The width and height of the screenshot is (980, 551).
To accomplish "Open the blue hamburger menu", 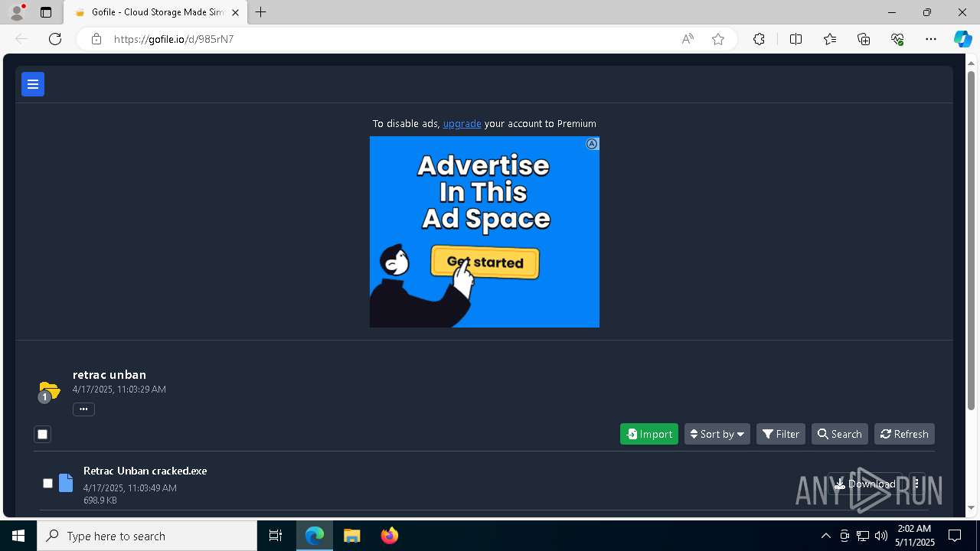I will click(33, 84).
